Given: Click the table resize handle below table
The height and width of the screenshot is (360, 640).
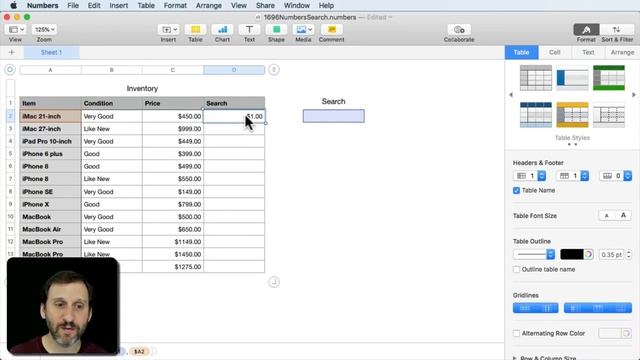Looking at the screenshot, I should (274, 282).
